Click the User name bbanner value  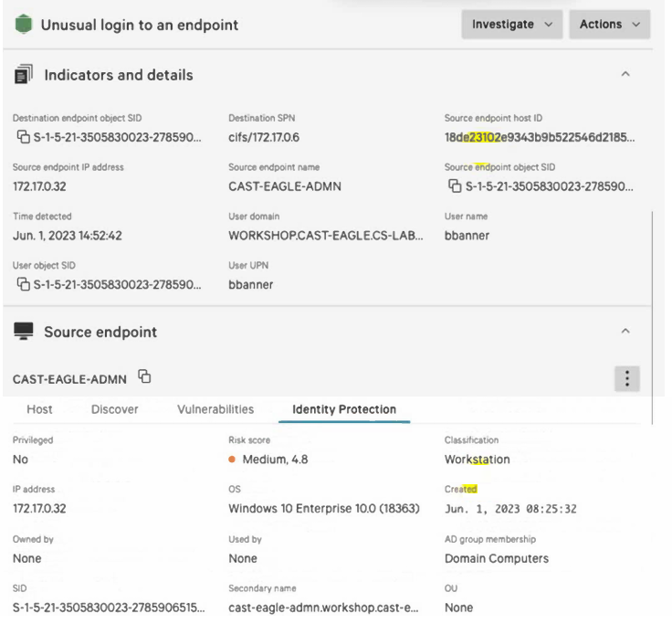[467, 236]
